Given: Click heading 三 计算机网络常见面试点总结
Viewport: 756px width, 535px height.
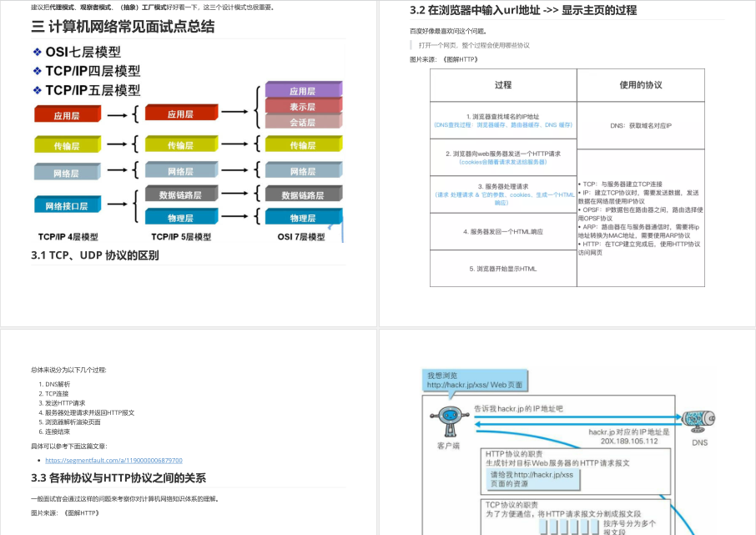Looking at the screenshot, I should [123, 27].
